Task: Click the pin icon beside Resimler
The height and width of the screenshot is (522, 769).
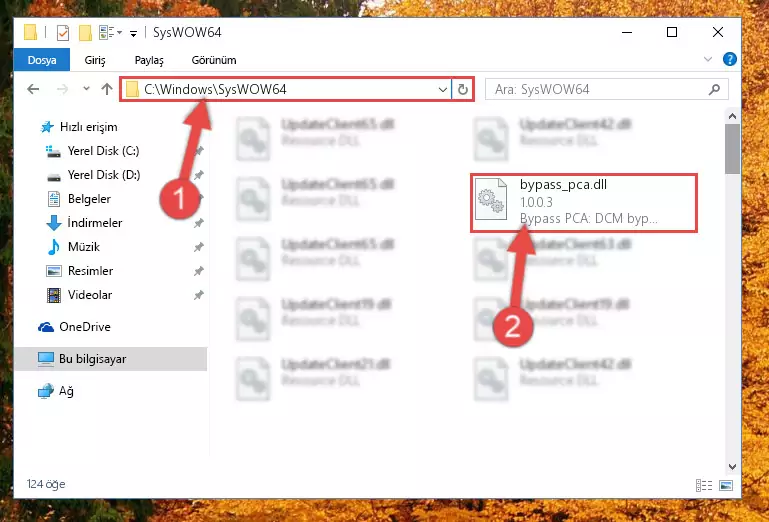Action: click(199, 271)
